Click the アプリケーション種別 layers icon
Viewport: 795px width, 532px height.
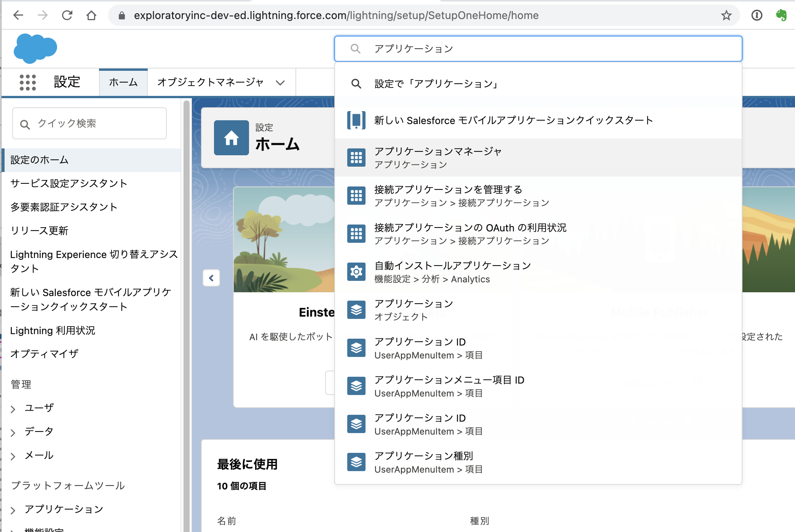[356, 462]
